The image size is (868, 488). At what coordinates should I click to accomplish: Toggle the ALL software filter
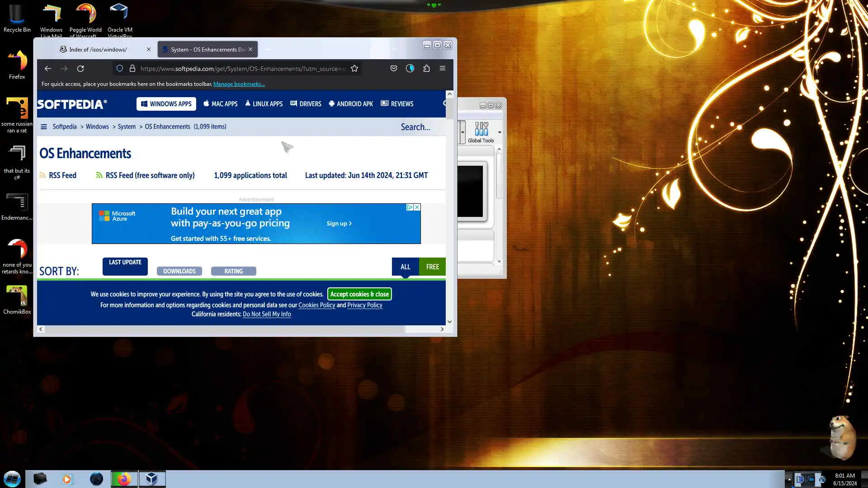pos(405,267)
